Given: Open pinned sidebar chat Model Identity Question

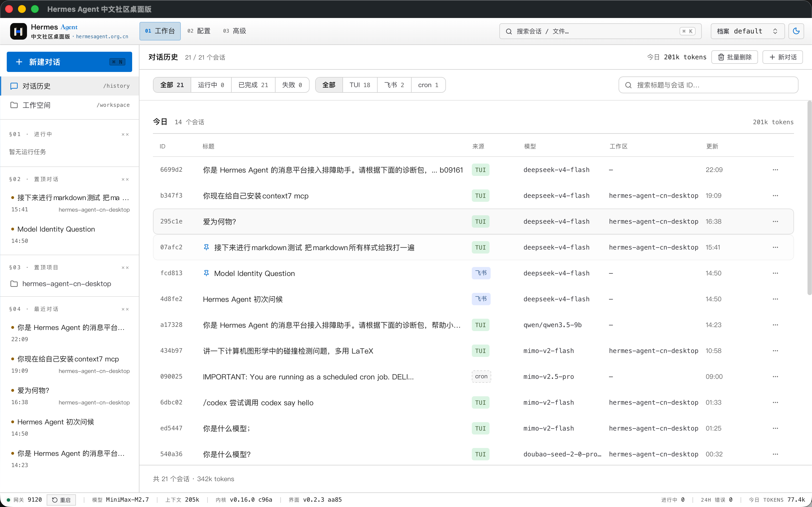Looking at the screenshot, I should coord(69,234).
